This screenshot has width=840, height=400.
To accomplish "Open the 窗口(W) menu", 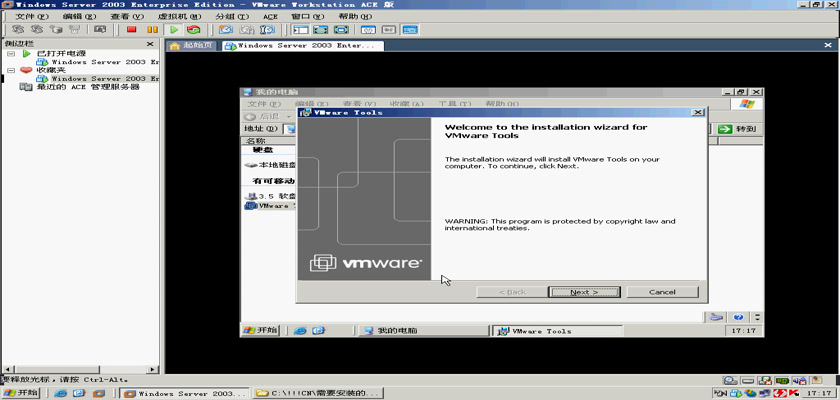I will 308,17.
